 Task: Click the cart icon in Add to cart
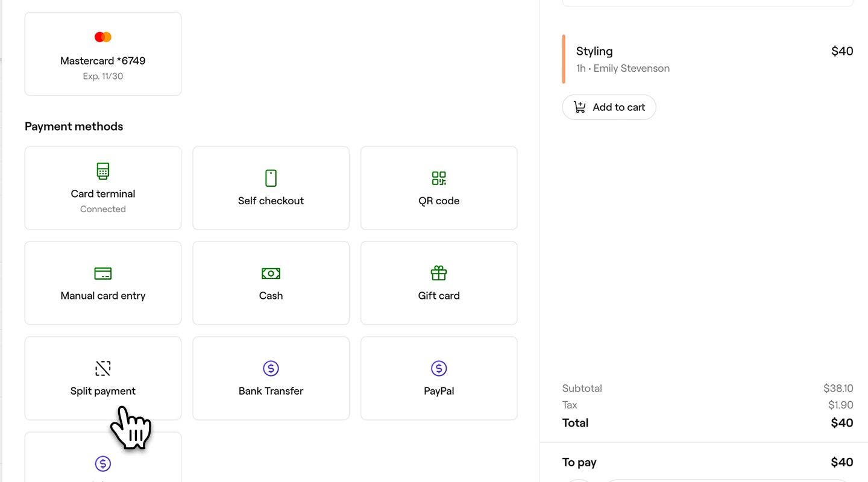(x=580, y=107)
